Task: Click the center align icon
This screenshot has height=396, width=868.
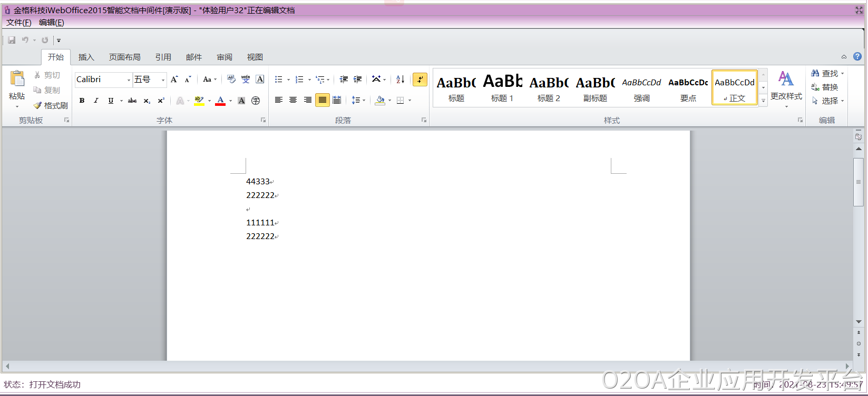Action: coord(293,100)
